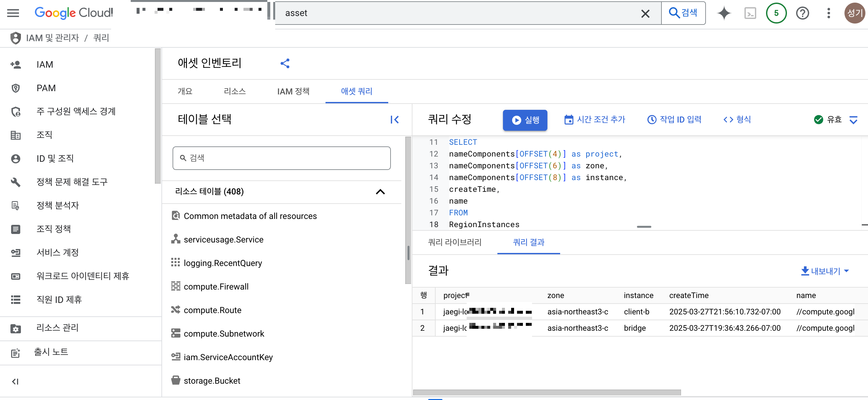868x400 pixels.
Task: Expand the 유효 validation status chevron
Action: click(x=853, y=120)
